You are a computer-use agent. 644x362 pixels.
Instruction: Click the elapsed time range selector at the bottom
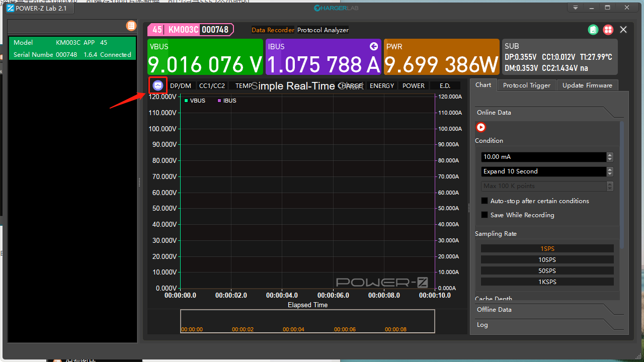(307, 321)
